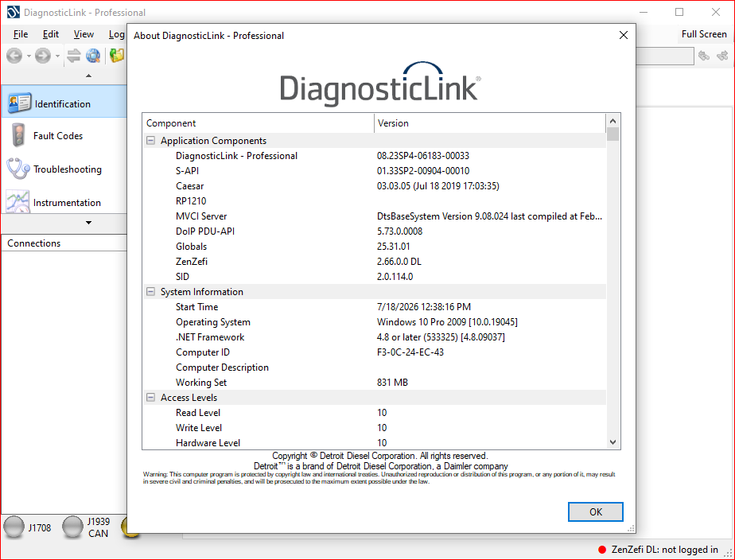
Task: Click the Back navigation arrow icon
Action: pyautogui.click(x=14, y=56)
